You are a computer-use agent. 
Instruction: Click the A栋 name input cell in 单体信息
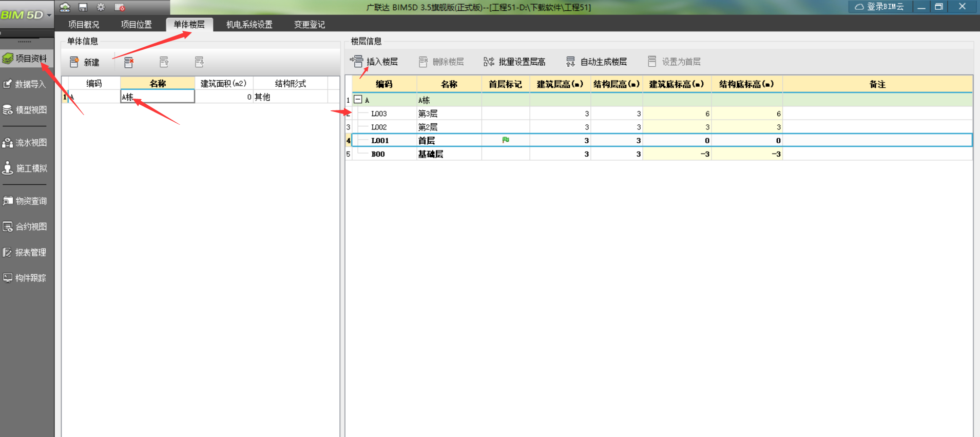(158, 97)
